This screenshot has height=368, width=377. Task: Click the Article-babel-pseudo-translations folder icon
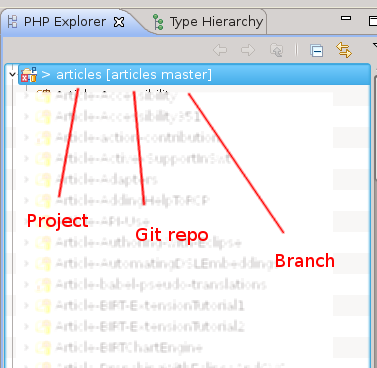(43, 284)
